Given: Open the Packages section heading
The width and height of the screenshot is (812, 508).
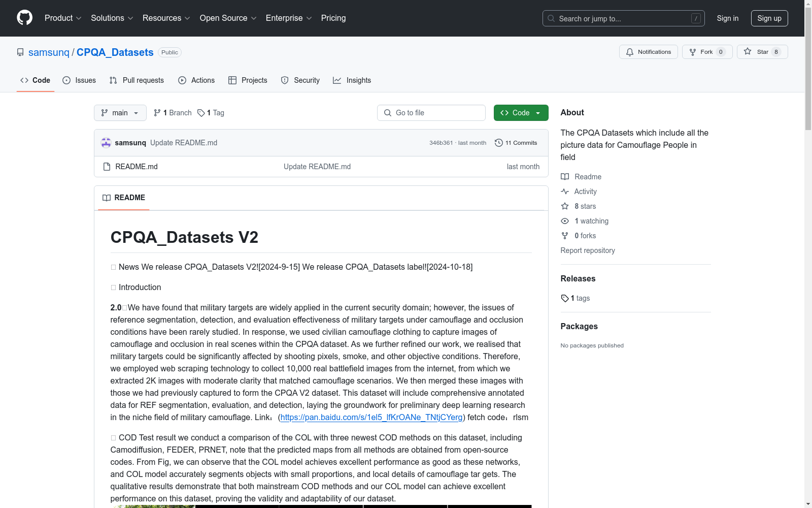Looking at the screenshot, I should [x=579, y=326].
